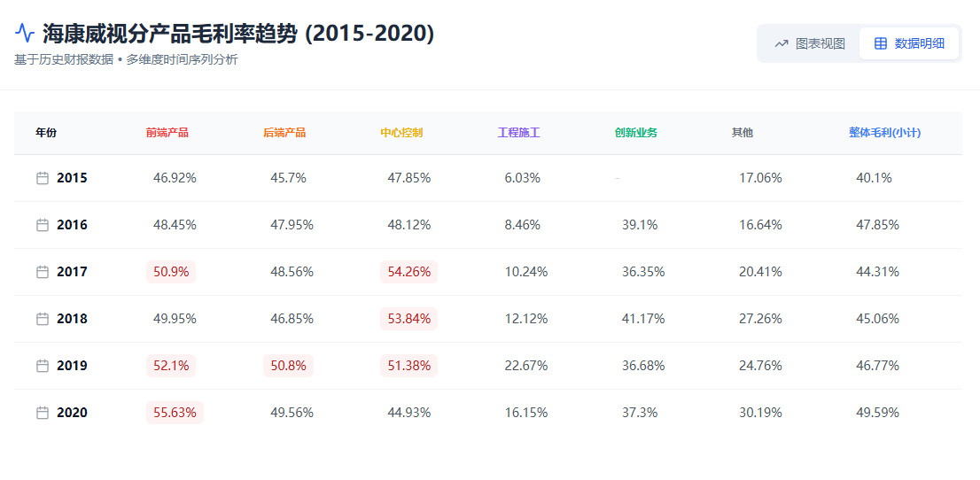Screen dimensions: 980x480
Task: Click the calendar icon in the 2020 row
Action: pyautogui.click(x=43, y=413)
